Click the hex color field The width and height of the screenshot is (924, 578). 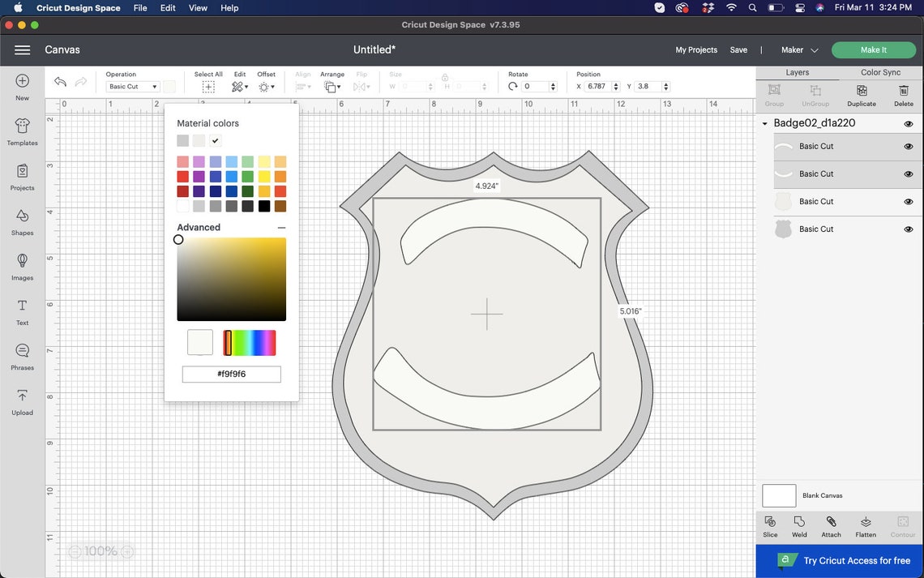tap(232, 375)
